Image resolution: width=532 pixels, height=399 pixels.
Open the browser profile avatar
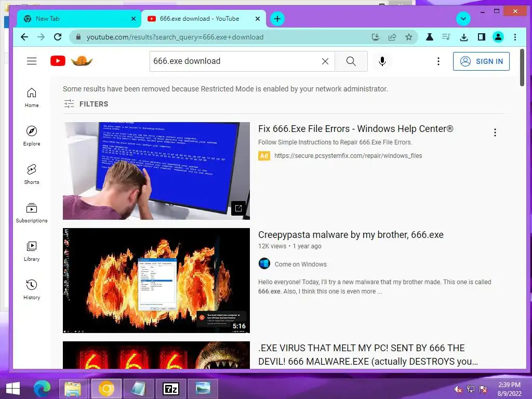point(498,37)
